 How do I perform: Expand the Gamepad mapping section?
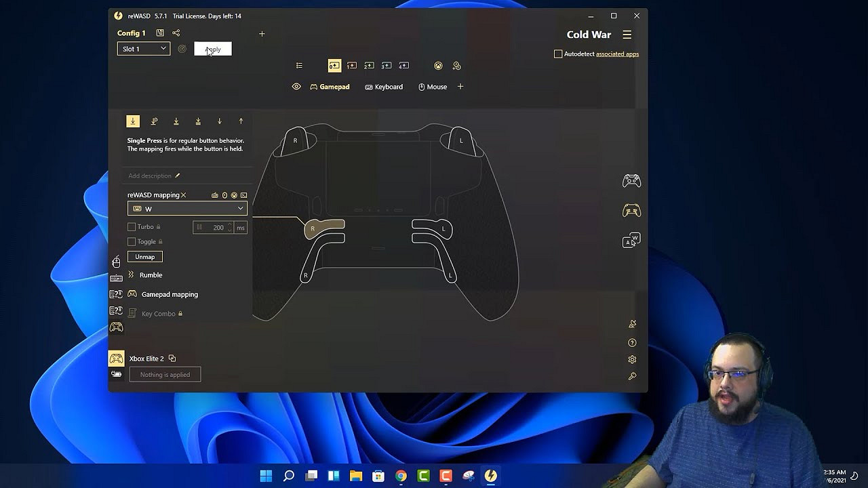(x=169, y=294)
